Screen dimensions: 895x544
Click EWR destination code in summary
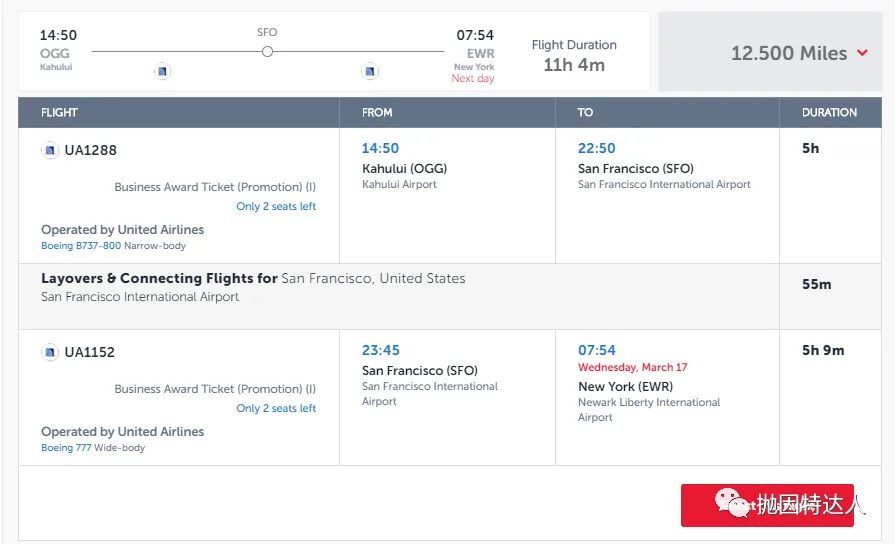(x=481, y=54)
